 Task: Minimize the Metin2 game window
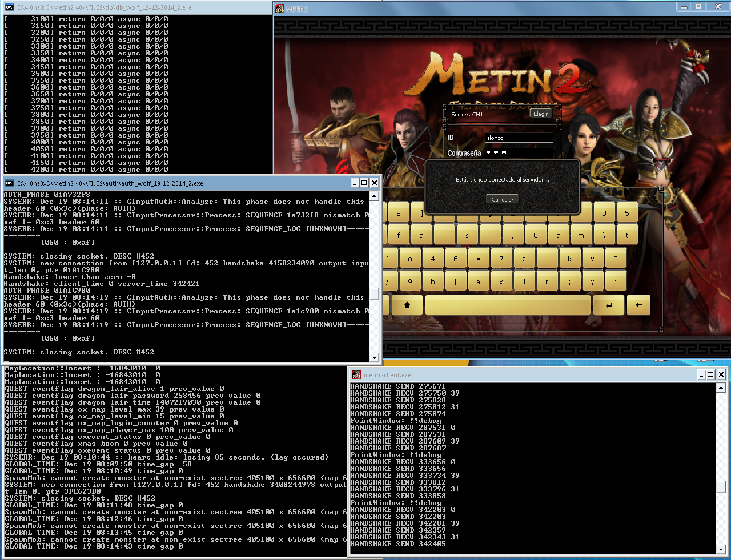(x=684, y=7)
